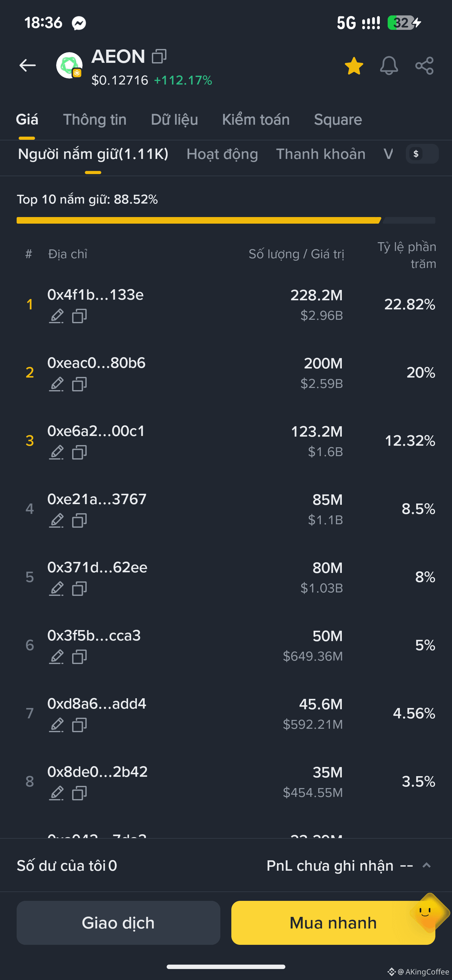Open the Kiểm toán tab
Image resolution: width=452 pixels, height=980 pixels.
click(x=256, y=119)
